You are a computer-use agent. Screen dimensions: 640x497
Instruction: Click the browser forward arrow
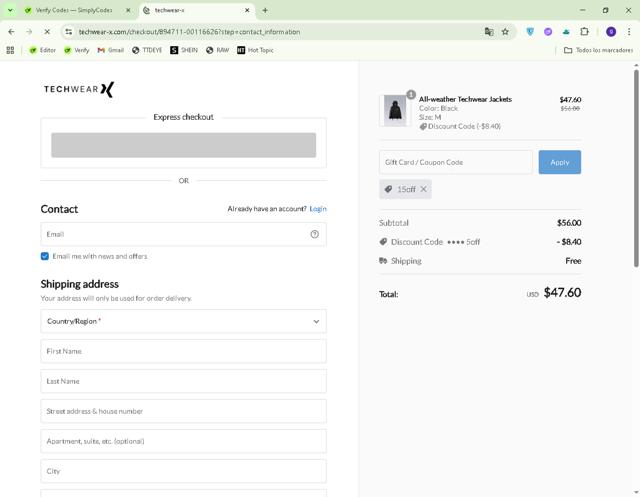pos(29,31)
